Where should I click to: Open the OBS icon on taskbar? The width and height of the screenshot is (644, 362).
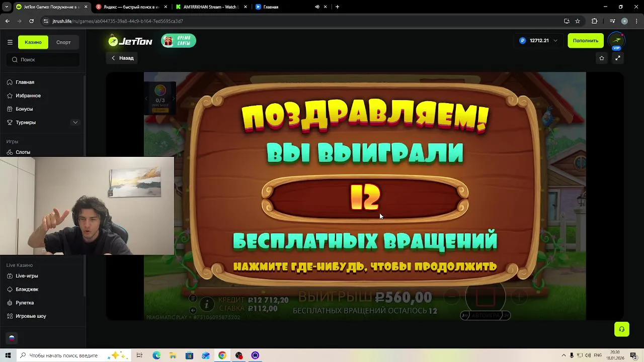click(239, 355)
